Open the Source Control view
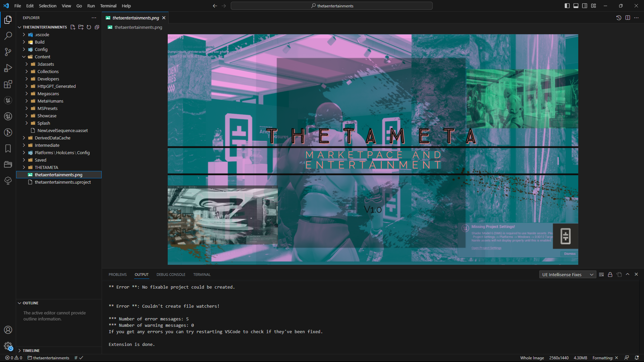Screen dimensions: 644x362 pos(8,52)
